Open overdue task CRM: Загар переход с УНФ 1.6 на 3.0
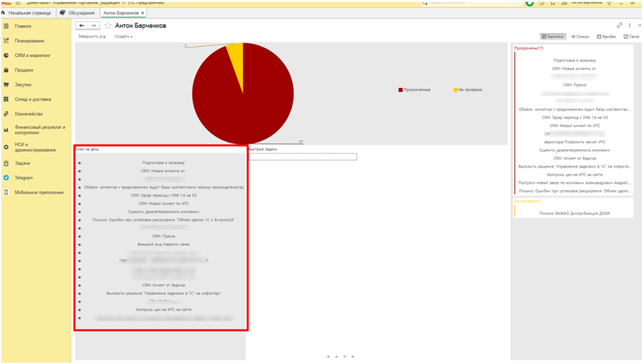Screen dimensions: 643x364 pyautogui.click(x=575, y=118)
